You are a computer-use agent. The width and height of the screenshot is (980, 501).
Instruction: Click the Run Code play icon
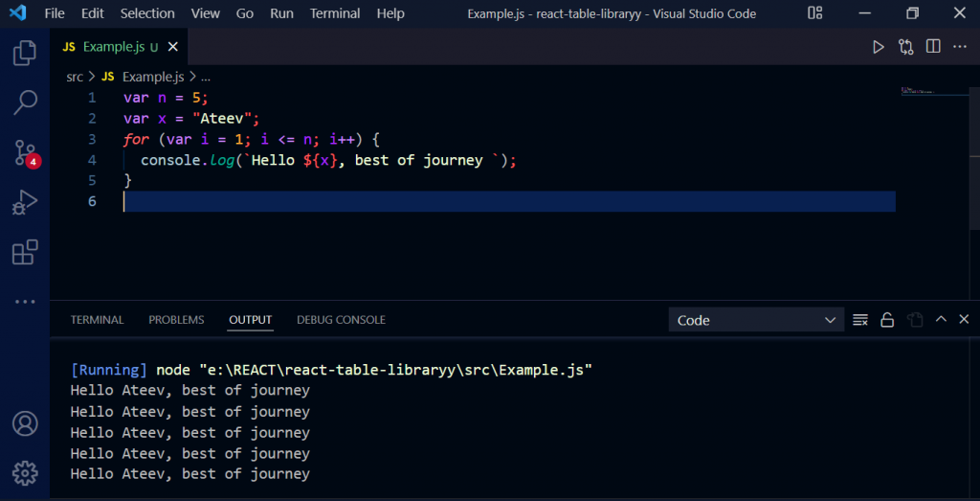click(x=878, y=47)
